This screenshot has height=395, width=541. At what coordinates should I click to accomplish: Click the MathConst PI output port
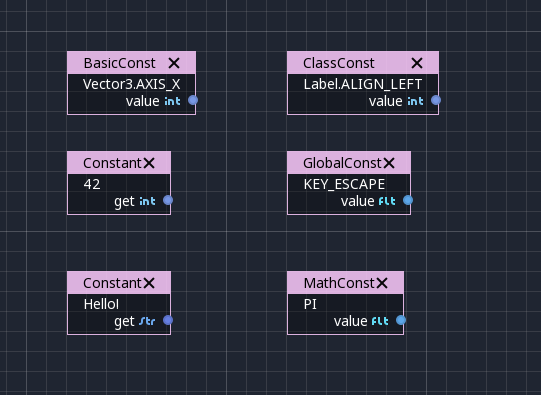tap(401, 320)
